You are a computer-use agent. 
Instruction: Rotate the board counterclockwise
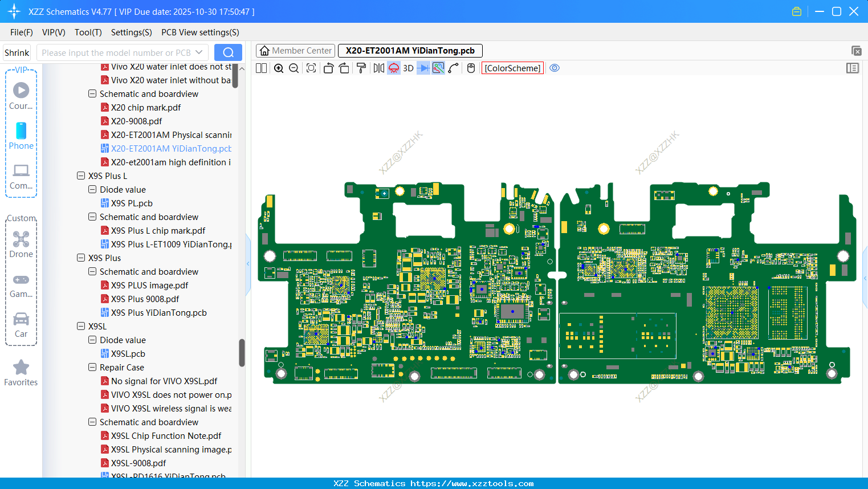[x=328, y=68]
